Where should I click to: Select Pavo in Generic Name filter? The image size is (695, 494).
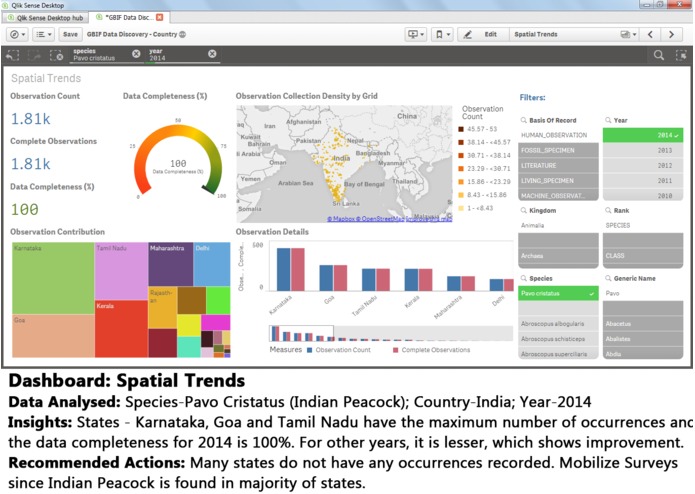643,293
